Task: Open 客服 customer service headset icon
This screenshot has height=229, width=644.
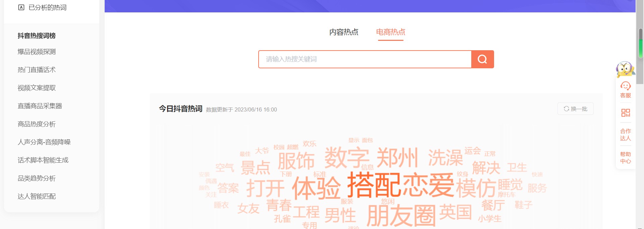Action: point(626,86)
